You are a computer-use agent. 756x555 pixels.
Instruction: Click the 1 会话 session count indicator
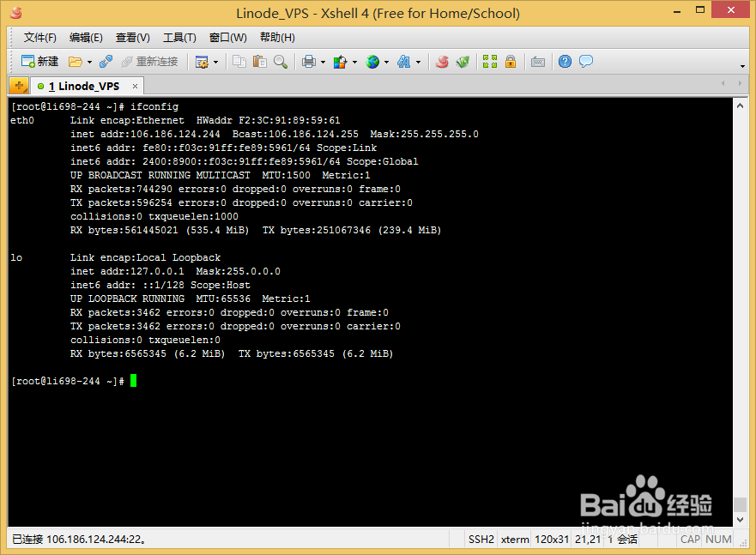tap(622, 539)
